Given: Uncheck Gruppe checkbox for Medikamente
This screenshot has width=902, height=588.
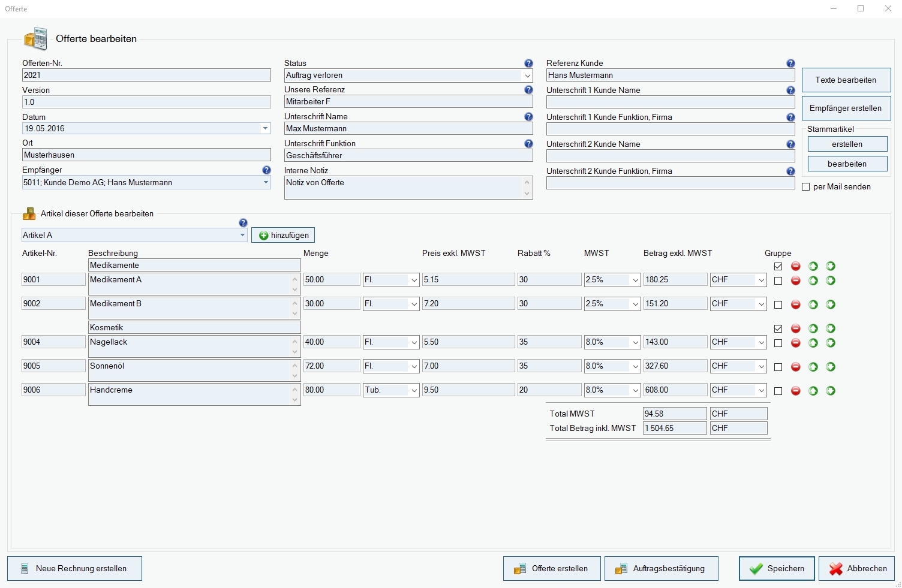Looking at the screenshot, I should click(x=778, y=267).
